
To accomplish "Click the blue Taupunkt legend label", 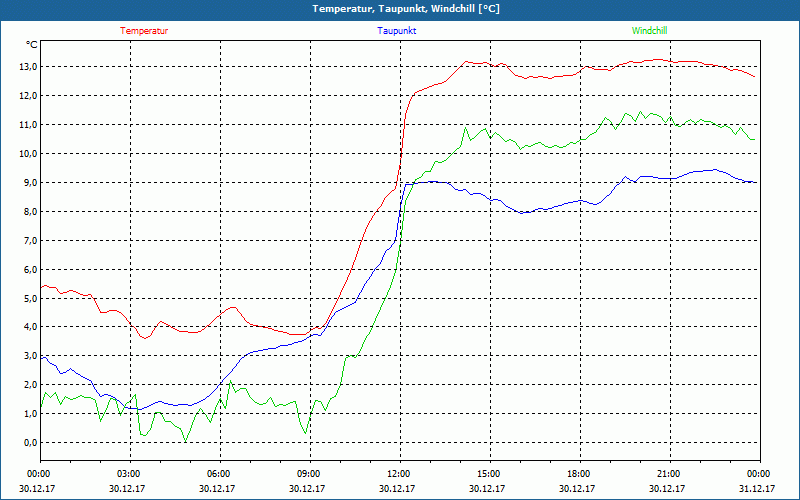I will 396,31.
